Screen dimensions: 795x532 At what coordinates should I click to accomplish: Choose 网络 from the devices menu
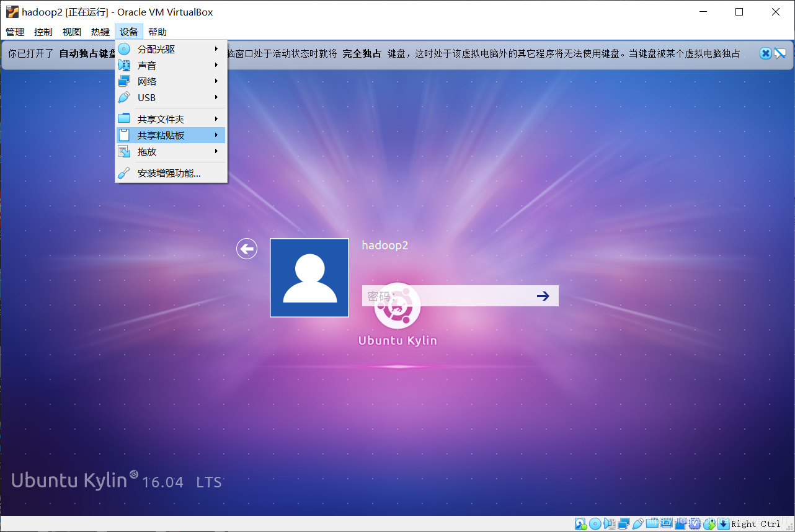click(x=171, y=81)
